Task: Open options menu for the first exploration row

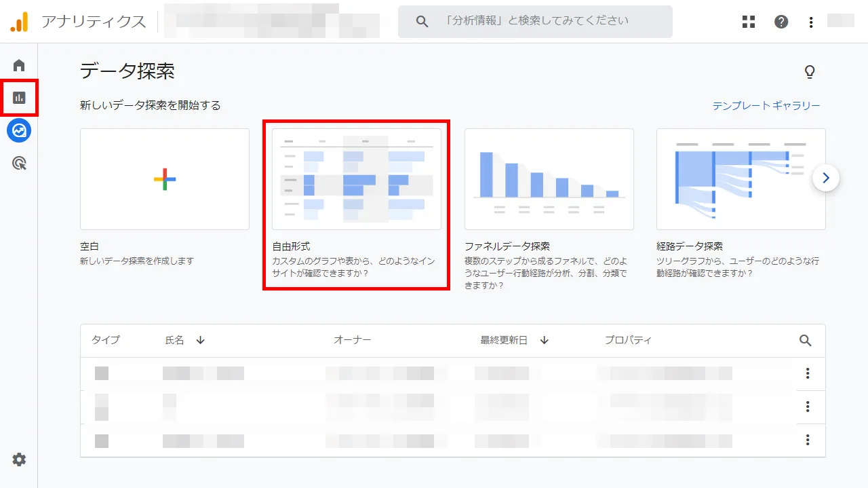Action: click(808, 373)
